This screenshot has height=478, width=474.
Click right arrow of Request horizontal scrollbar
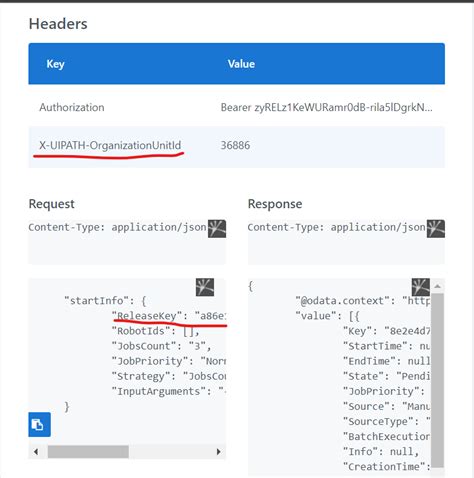point(219,452)
